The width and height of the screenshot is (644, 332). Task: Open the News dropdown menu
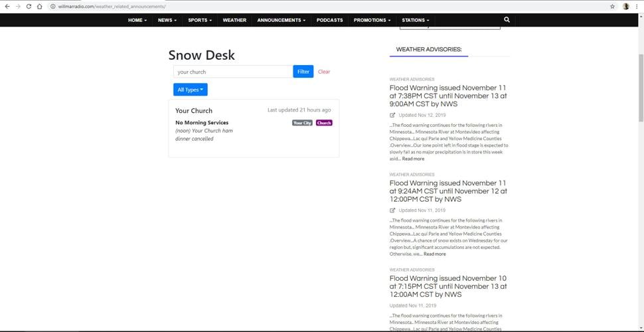click(167, 20)
